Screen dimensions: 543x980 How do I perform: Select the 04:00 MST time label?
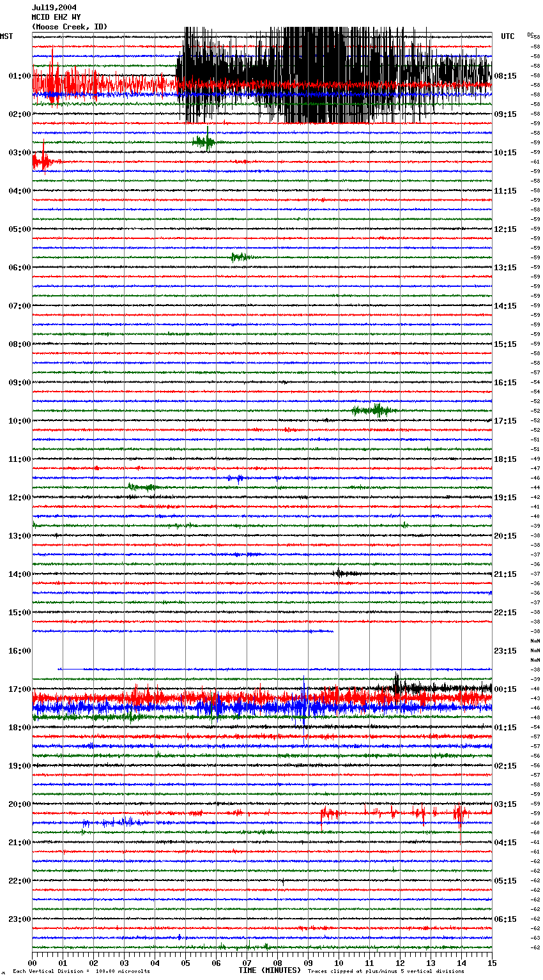20,190
